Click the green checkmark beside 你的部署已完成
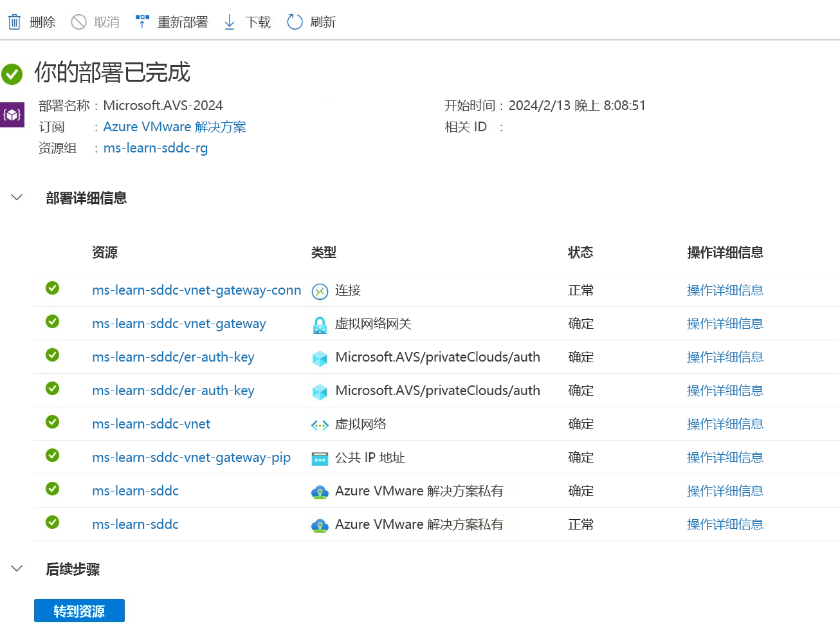The image size is (840, 626). 12,74
